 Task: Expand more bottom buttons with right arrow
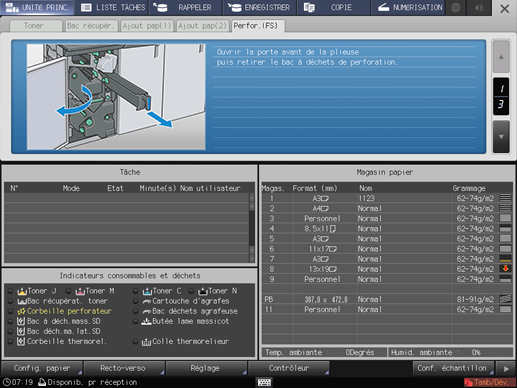coord(506,369)
